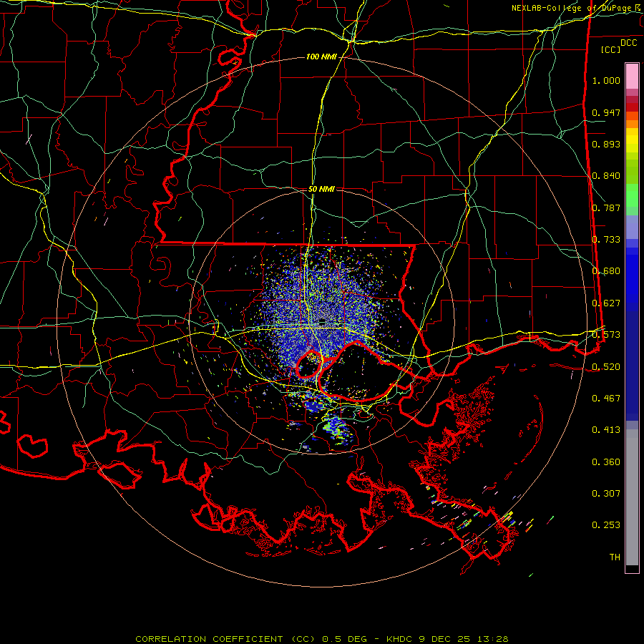Click the [CC] units label
The height and width of the screenshot is (644, 644).
pyautogui.click(x=611, y=49)
